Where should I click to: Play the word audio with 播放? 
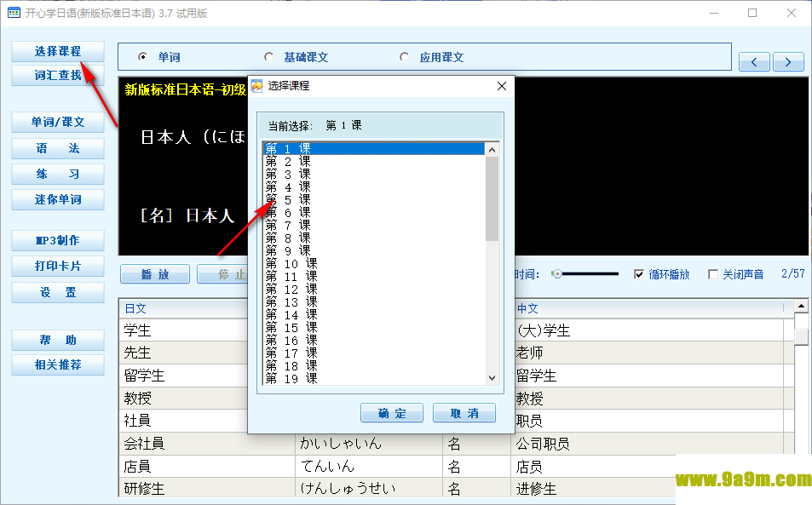click(x=154, y=273)
